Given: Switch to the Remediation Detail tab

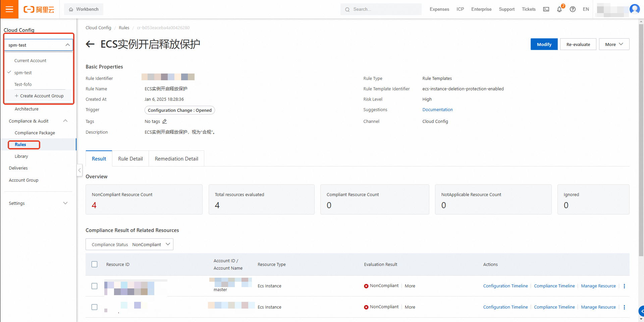Looking at the screenshot, I should [176, 159].
